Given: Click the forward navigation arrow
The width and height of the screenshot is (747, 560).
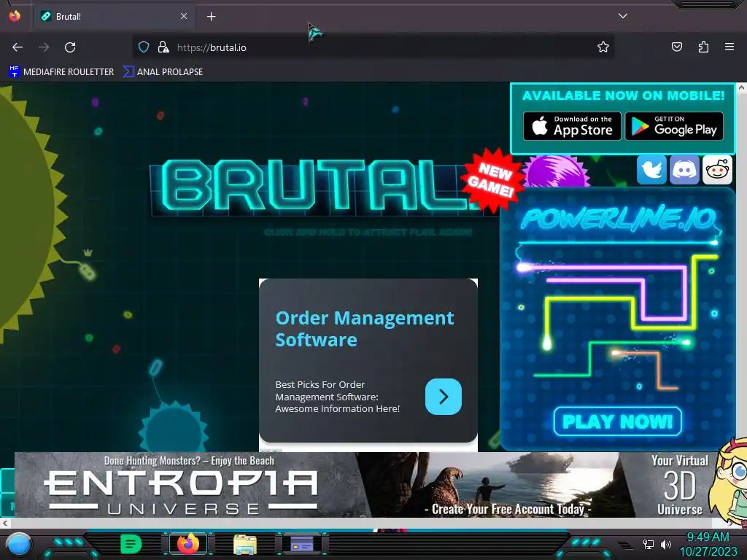Looking at the screenshot, I should pos(44,47).
